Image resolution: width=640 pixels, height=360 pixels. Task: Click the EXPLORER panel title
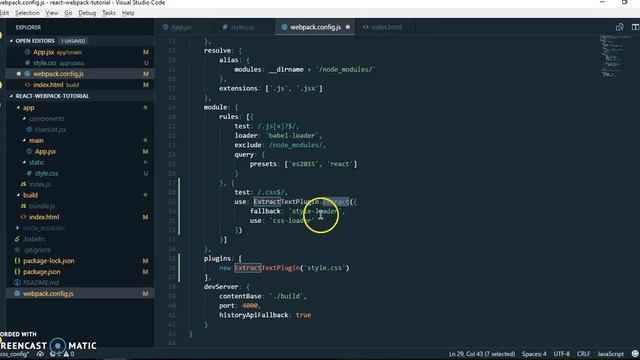pyautogui.click(x=28, y=27)
